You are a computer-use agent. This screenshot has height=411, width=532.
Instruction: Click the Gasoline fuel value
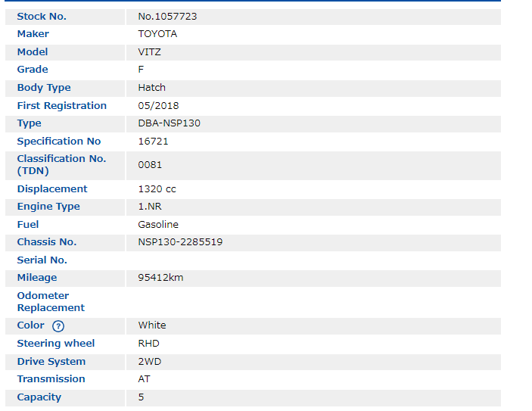click(x=158, y=225)
